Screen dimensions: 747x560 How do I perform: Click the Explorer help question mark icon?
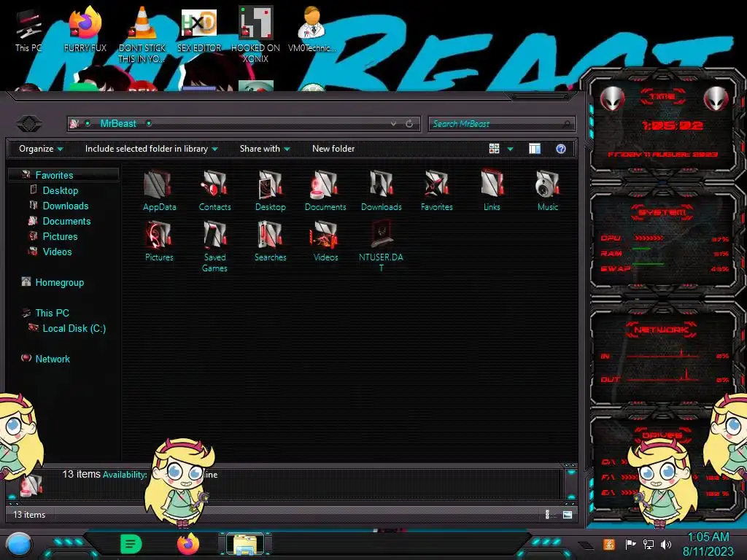[x=561, y=149]
